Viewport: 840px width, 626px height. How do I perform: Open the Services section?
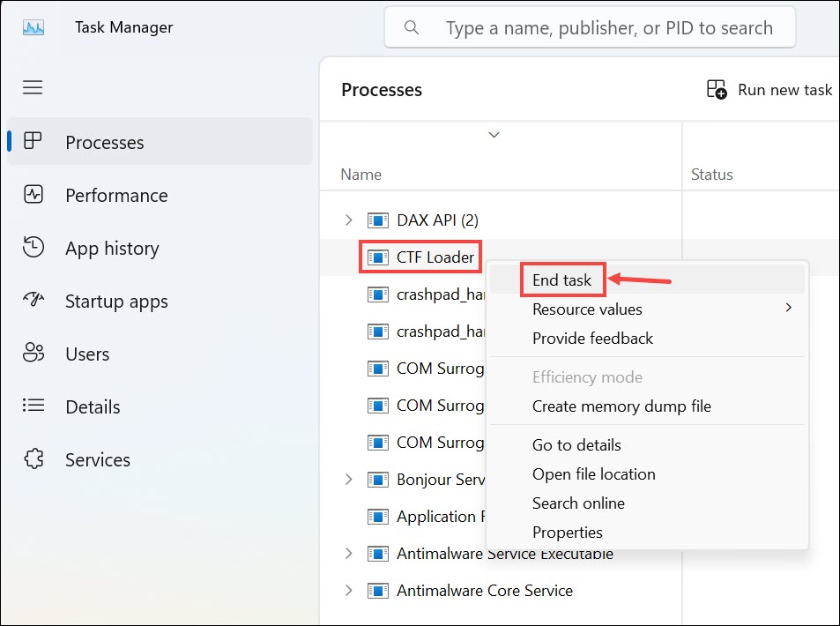33,459
